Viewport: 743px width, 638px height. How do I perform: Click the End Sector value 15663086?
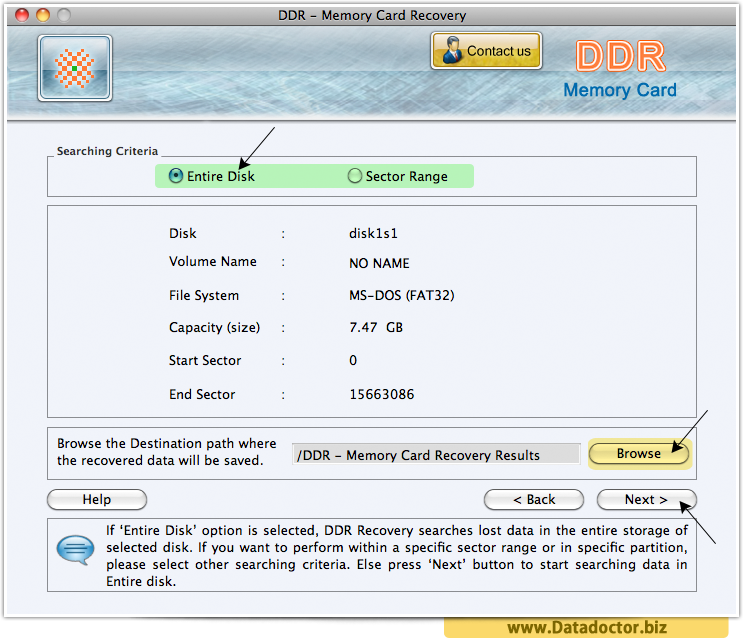click(x=381, y=394)
